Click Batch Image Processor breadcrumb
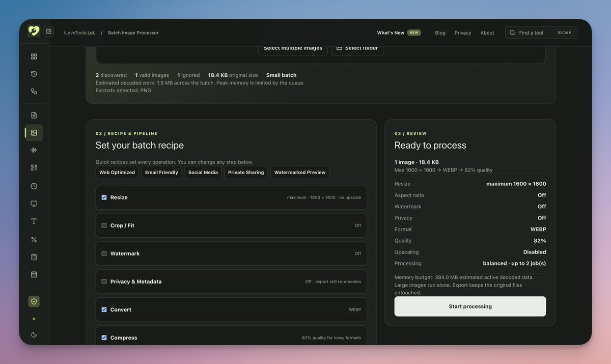 (x=133, y=33)
